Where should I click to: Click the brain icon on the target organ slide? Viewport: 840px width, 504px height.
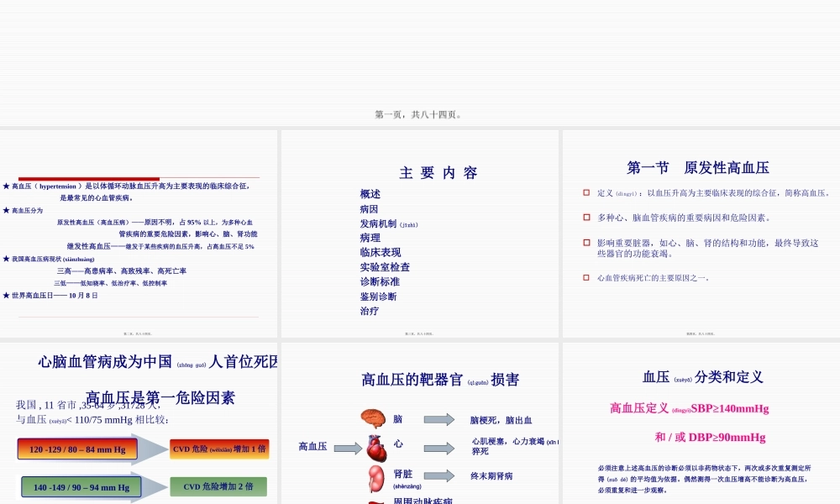pyautogui.click(x=371, y=417)
